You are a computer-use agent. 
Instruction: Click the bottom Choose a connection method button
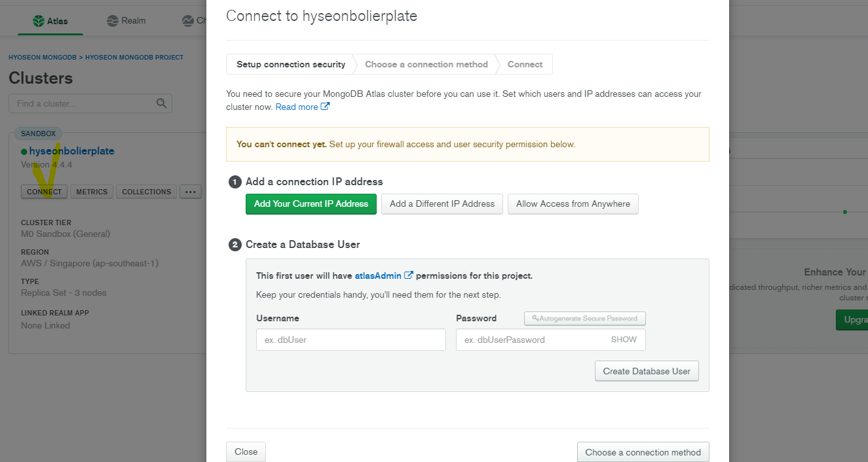coord(643,452)
